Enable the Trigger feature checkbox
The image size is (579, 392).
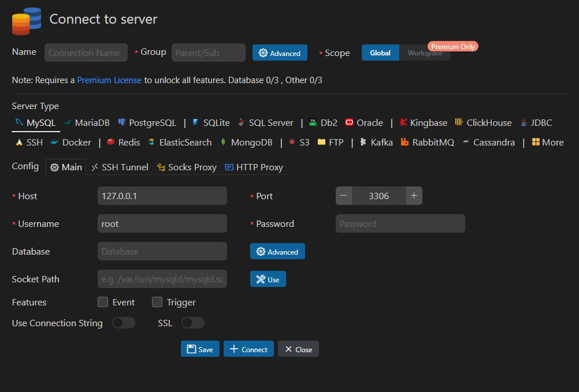click(157, 302)
